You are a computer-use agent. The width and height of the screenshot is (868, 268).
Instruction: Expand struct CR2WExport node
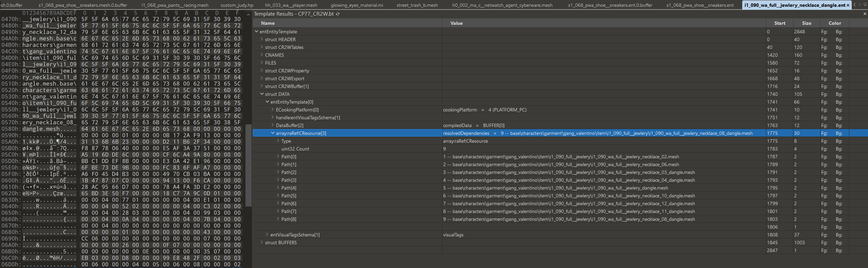point(262,78)
